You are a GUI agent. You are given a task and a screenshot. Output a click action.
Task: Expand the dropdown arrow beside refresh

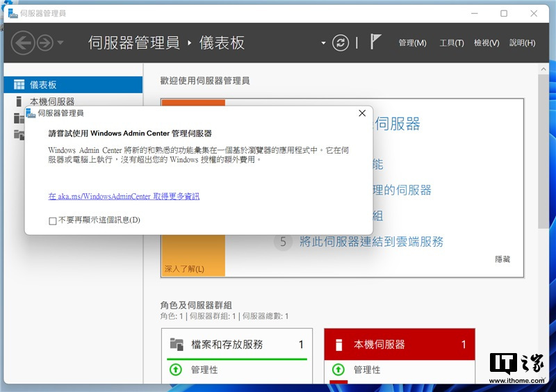[323, 43]
